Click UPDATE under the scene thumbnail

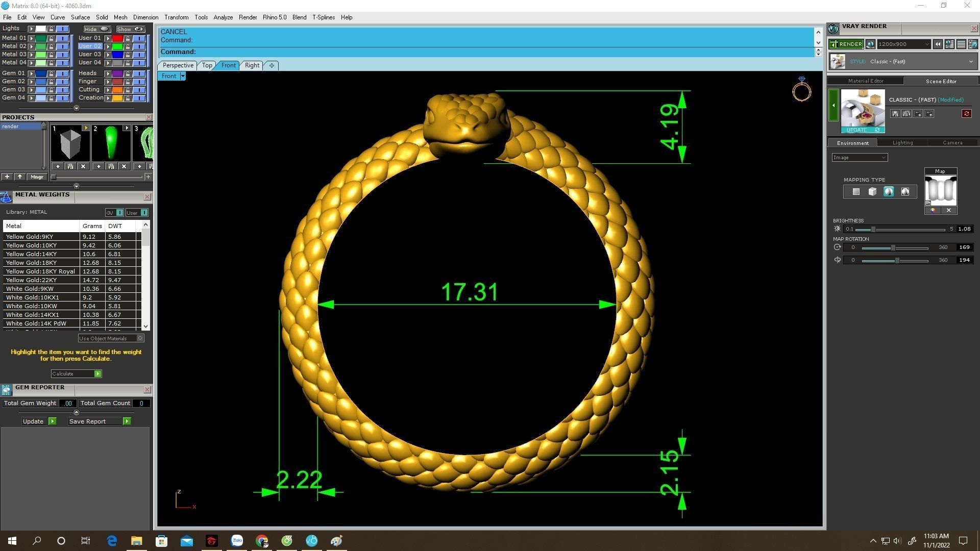pos(863,130)
